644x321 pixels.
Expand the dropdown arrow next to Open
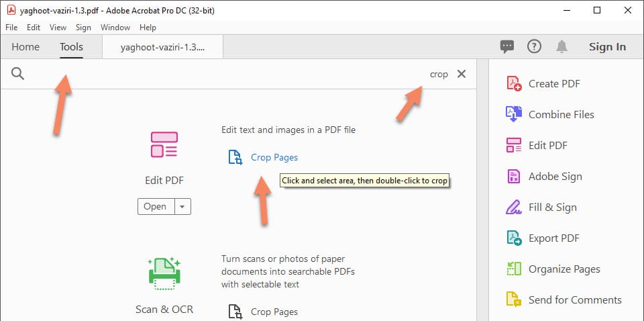(x=182, y=207)
